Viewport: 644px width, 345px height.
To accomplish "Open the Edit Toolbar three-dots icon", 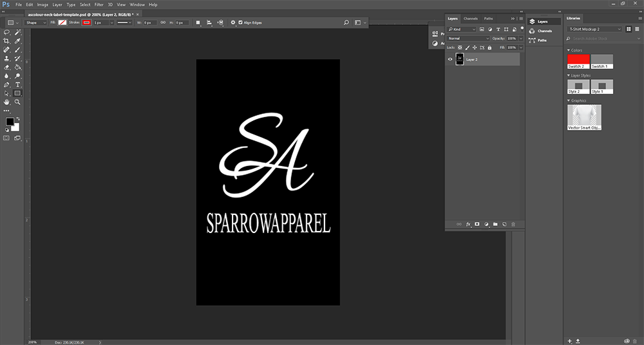I will (x=6, y=111).
